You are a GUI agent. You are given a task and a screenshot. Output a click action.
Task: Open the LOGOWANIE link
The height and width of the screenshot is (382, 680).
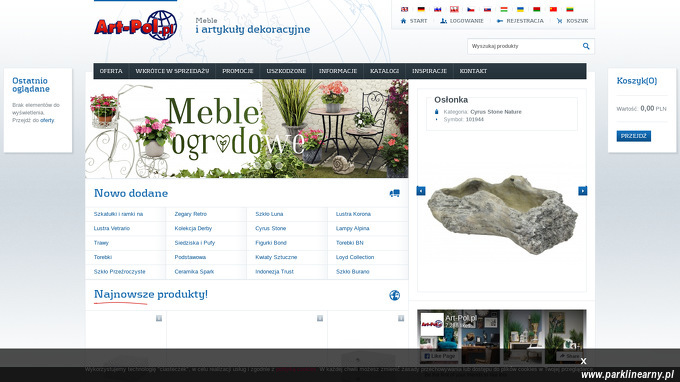click(461, 21)
